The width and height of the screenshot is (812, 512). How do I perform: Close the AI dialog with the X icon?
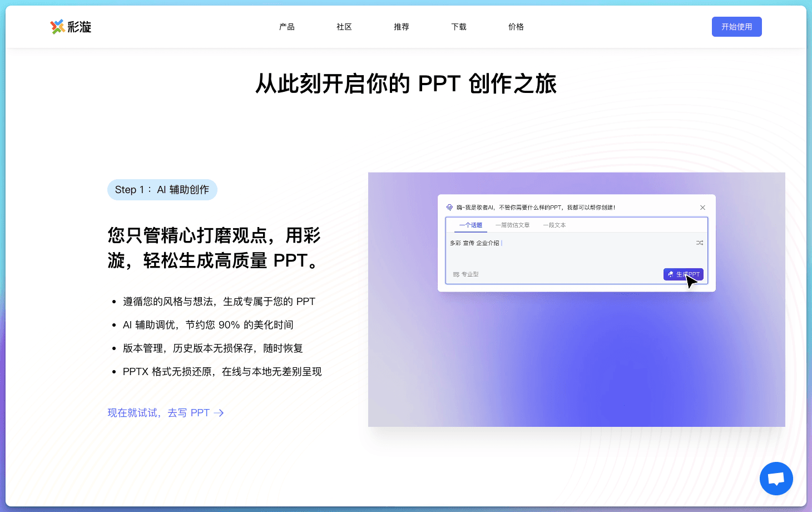click(x=702, y=208)
